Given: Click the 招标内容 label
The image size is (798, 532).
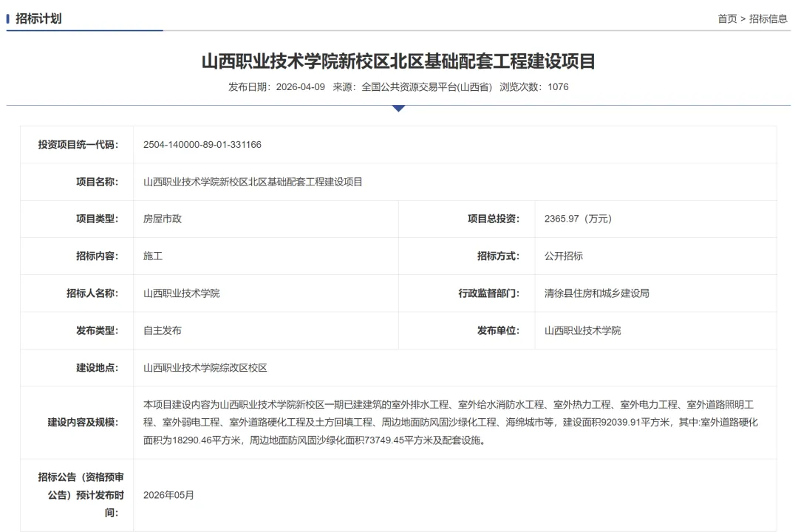Looking at the screenshot, I should [97, 256].
